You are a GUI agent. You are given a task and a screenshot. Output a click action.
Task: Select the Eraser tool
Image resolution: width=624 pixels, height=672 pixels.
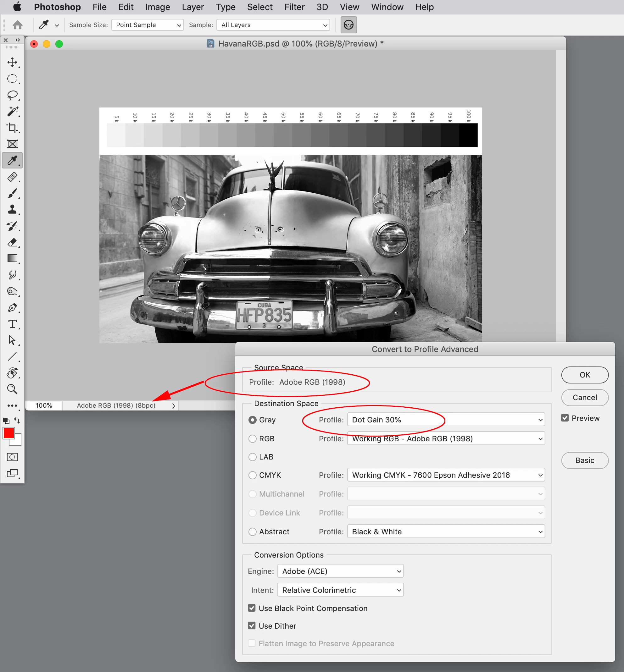coord(13,242)
